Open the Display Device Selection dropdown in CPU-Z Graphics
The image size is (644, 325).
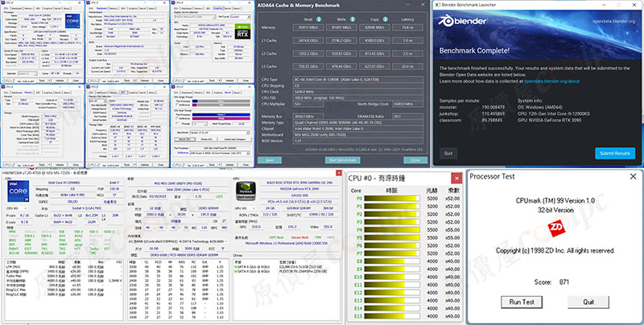point(195,17)
